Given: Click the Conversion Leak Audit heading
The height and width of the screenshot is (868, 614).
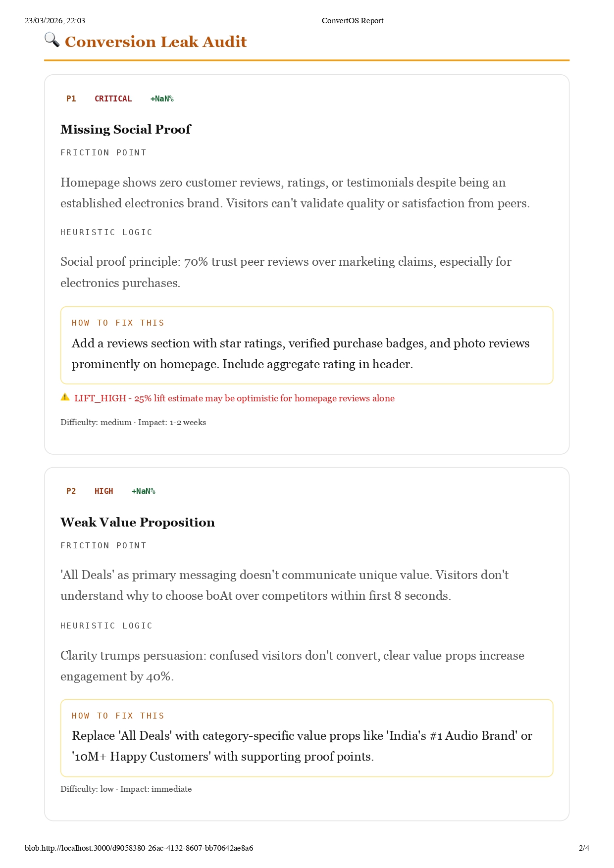Looking at the screenshot, I should point(155,42).
